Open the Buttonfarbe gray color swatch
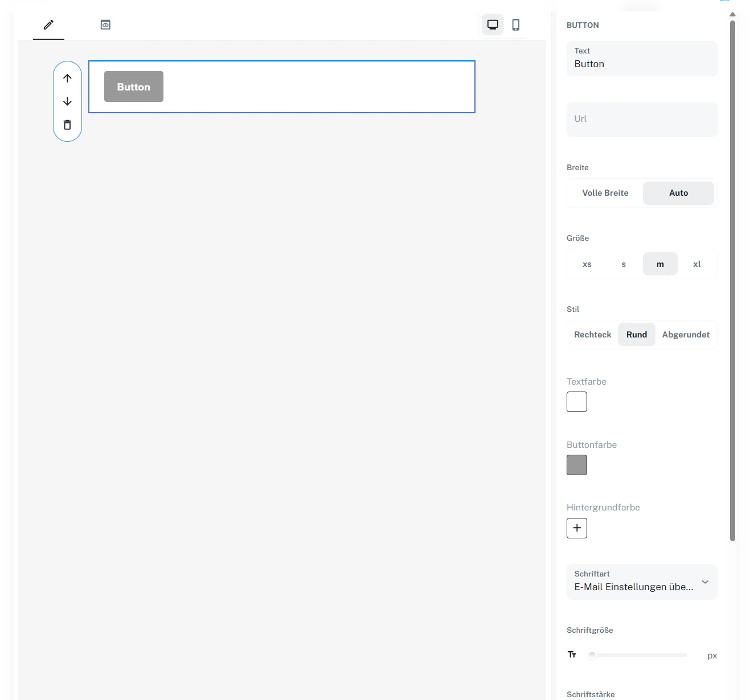Screen dimensions: 754x700 tap(577, 465)
